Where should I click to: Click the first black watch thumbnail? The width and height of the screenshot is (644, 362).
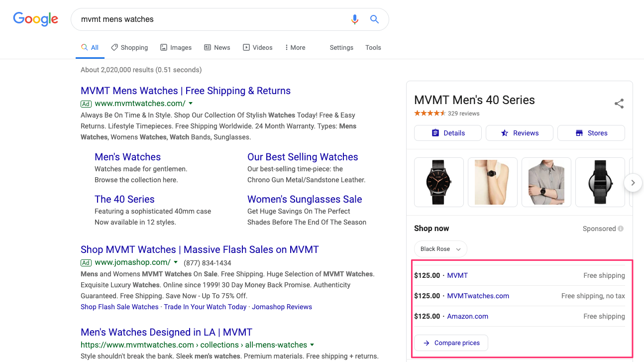tap(439, 182)
